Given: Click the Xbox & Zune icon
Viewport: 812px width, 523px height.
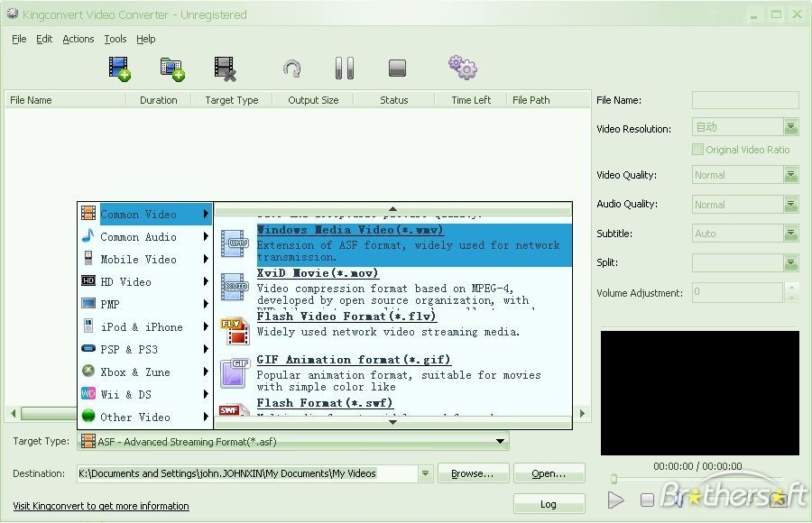Looking at the screenshot, I should (88, 371).
